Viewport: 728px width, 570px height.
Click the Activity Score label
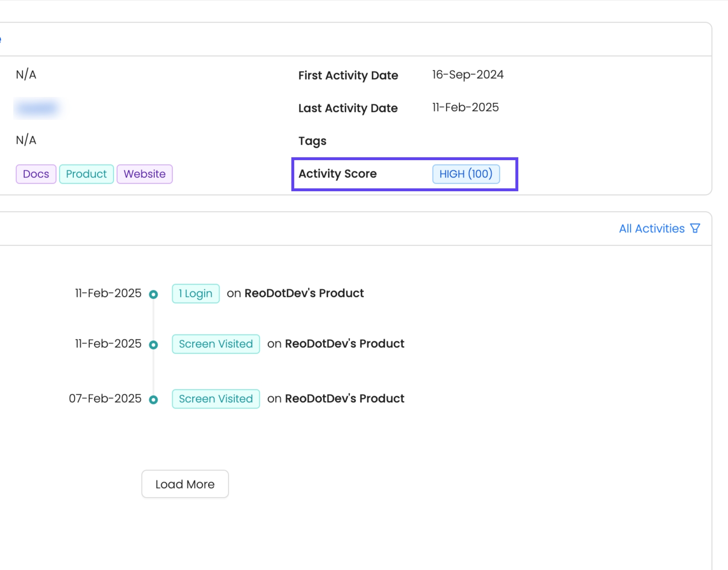(337, 174)
